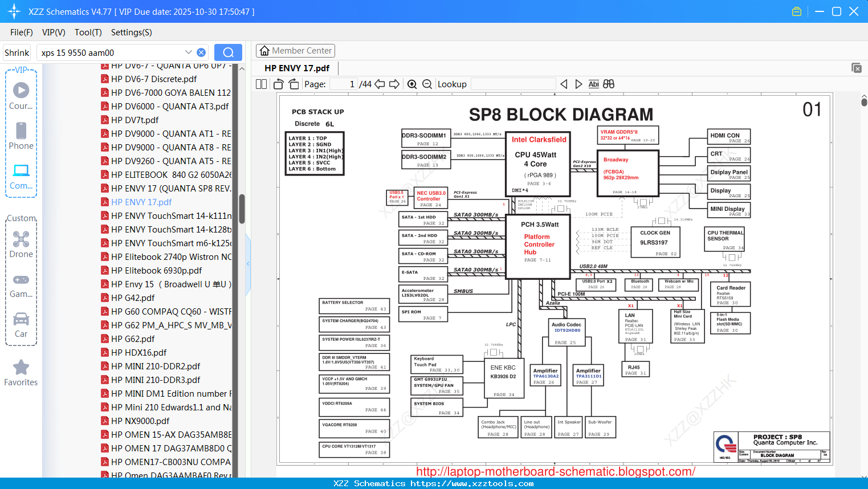Open HP DV9260 - QUANTA AT5 file

171,161
